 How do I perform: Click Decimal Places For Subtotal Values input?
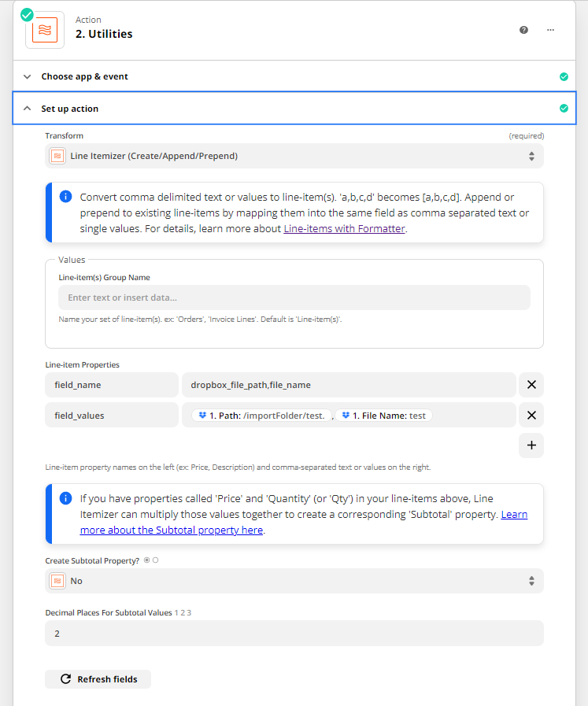[294, 634]
